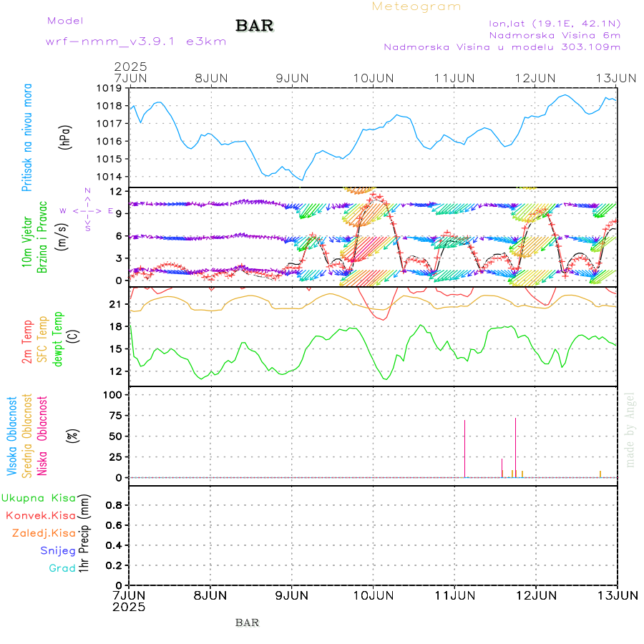Select the Visoka Oblacnost axis label

12,436
